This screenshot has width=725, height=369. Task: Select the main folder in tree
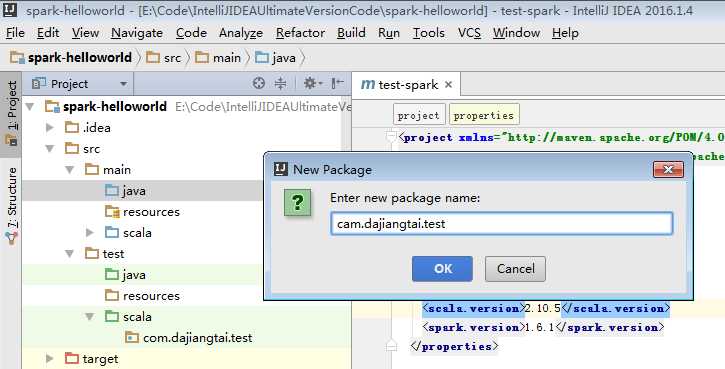[108, 170]
